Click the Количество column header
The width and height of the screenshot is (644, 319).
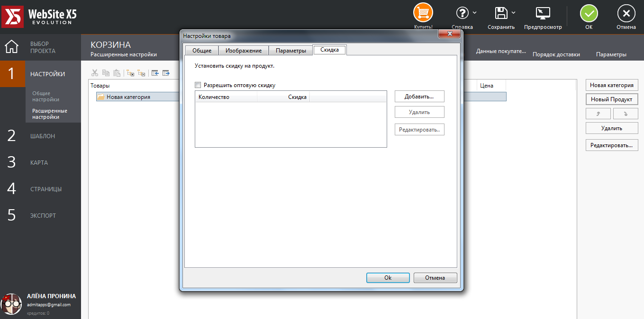[226, 97]
